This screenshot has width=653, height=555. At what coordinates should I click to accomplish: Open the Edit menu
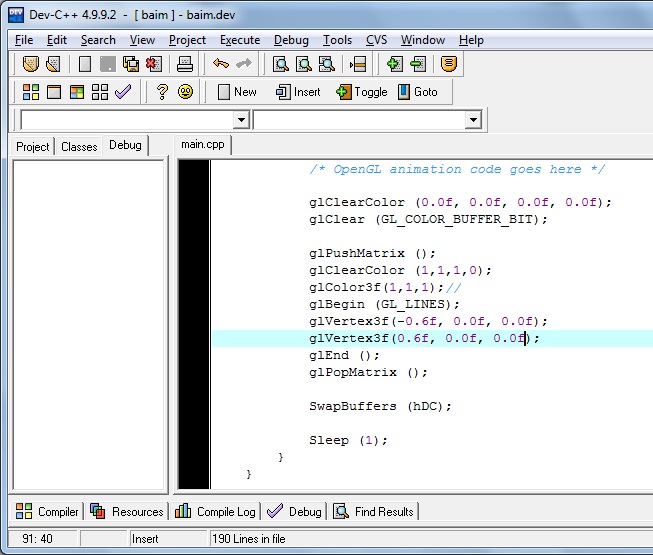(x=57, y=40)
